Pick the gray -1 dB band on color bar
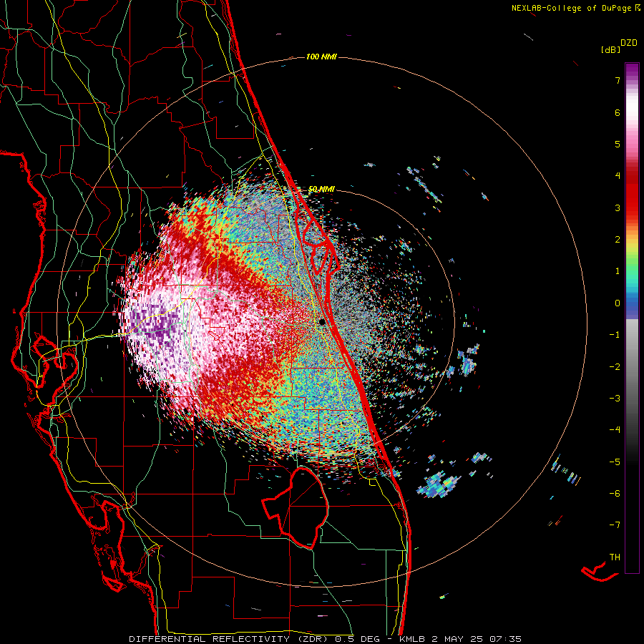Screen dimensions: 644x644 tap(632, 335)
